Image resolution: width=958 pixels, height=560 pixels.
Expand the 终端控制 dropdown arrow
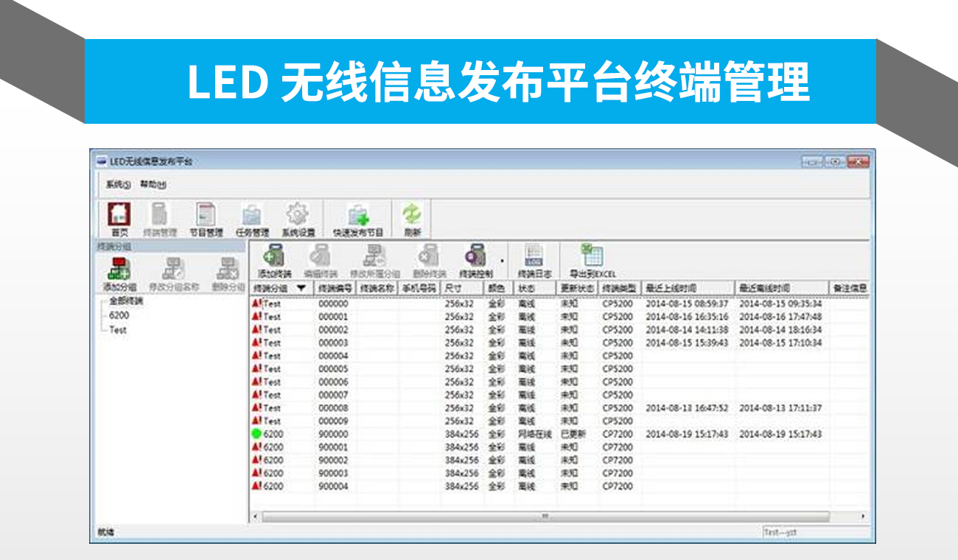(x=503, y=260)
